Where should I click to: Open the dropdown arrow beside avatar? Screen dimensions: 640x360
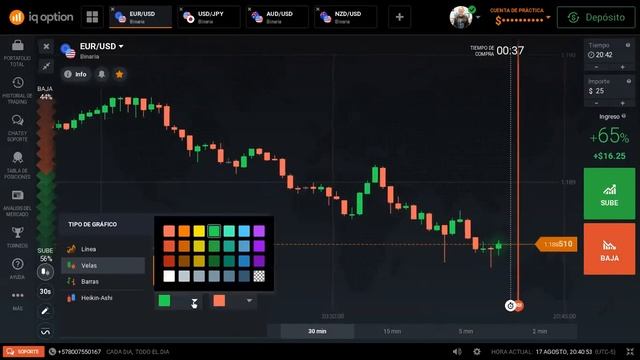click(478, 18)
